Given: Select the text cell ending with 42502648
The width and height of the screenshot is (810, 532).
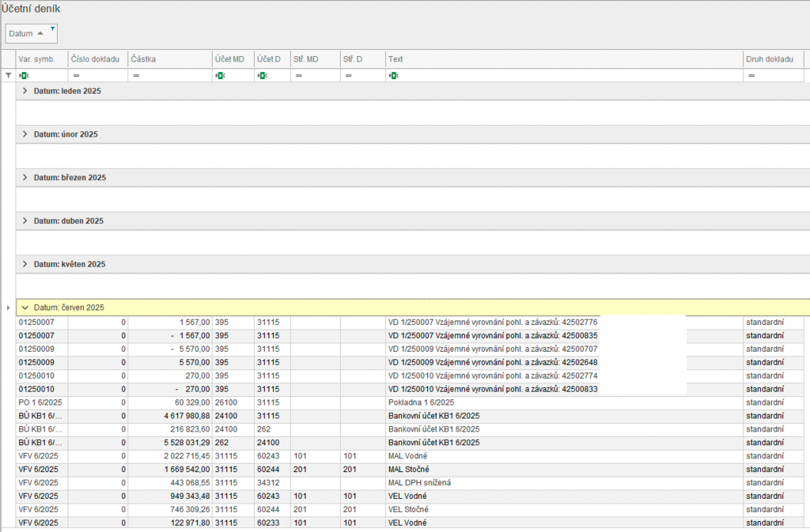Looking at the screenshot, I should (564, 362).
